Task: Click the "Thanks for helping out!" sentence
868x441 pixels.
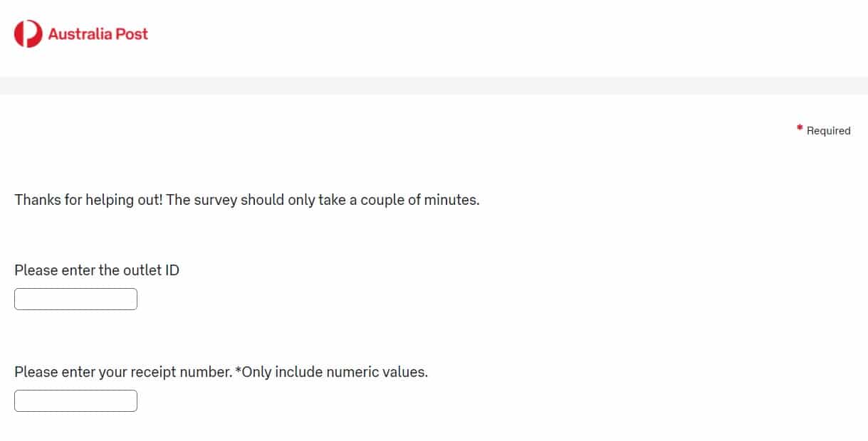Action: click(88, 200)
